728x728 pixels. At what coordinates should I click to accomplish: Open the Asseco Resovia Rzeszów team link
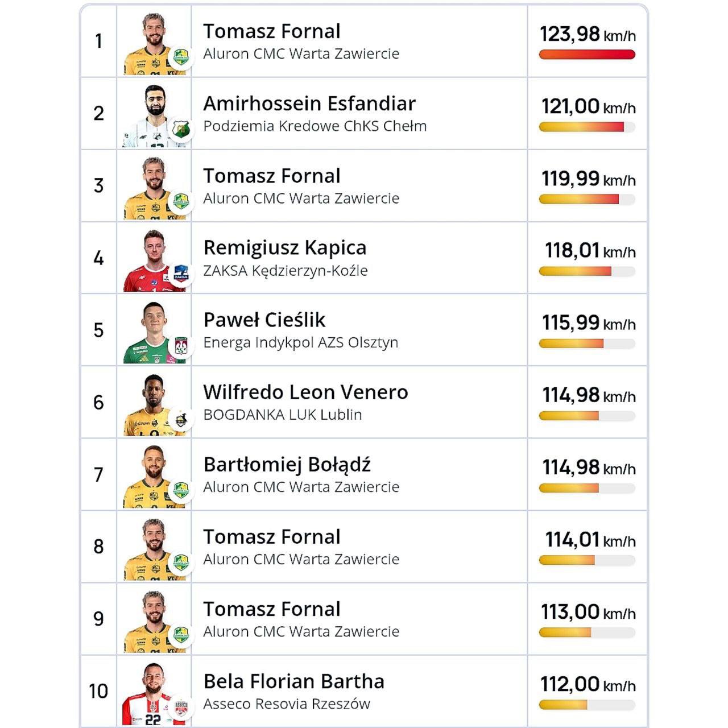(287, 704)
